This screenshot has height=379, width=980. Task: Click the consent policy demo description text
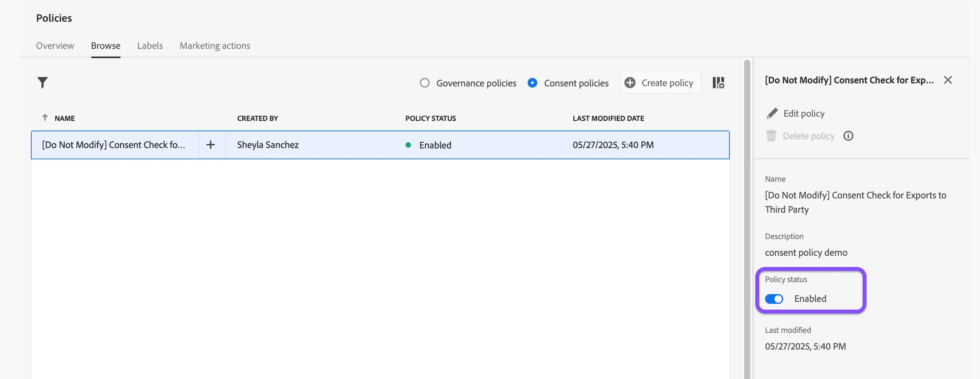(806, 253)
